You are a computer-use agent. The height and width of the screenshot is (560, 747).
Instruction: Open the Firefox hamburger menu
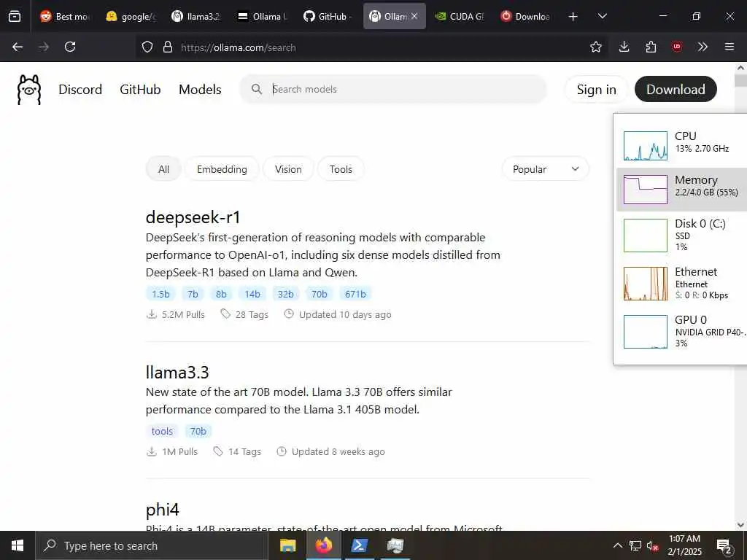[729, 47]
